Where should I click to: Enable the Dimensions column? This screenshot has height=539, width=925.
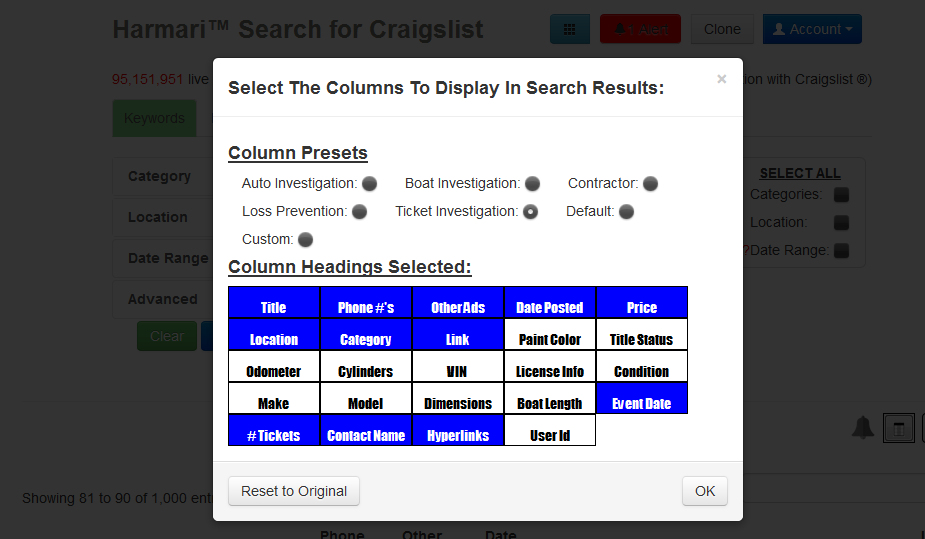click(x=458, y=398)
